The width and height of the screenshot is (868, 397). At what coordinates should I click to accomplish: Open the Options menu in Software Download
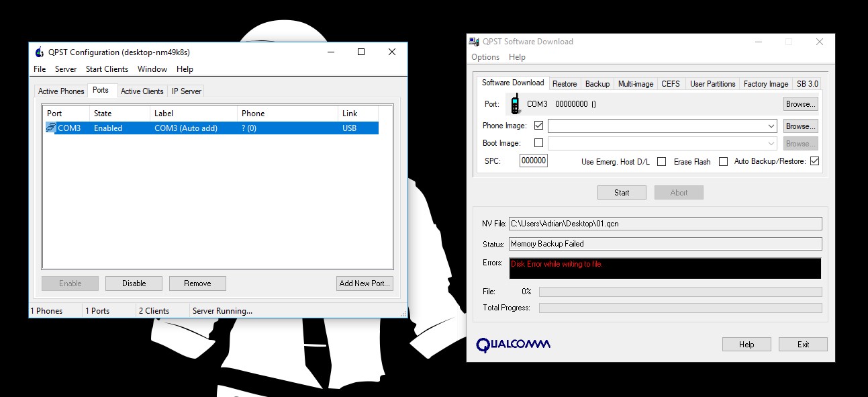click(485, 57)
